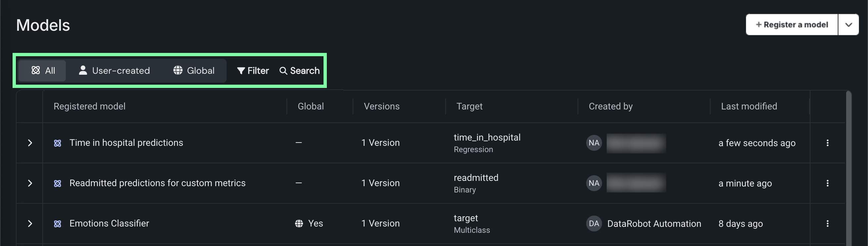Open the Readmitted predictions for custom metrics model
This screenshot has height=246, width=868.
[x=157, y=183]
